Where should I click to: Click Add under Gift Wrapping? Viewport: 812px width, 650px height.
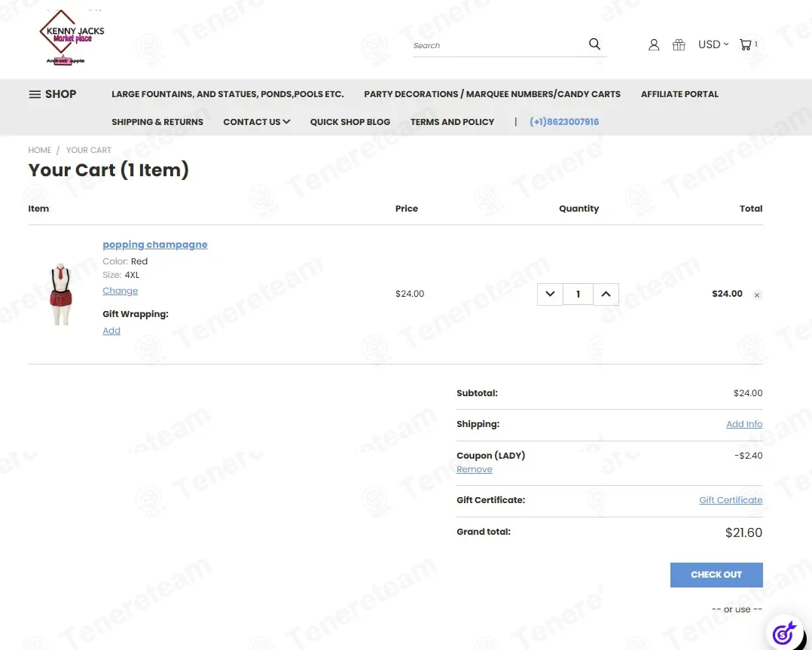(111, 331)
